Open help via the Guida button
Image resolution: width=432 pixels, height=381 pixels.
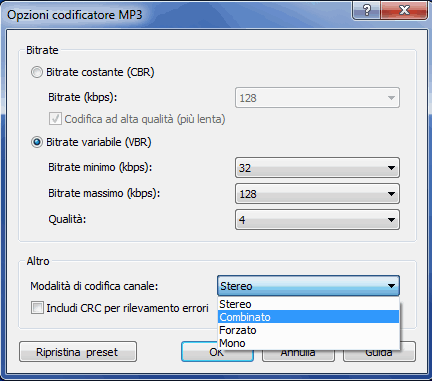pyautogui.click(x=379, y=355)
